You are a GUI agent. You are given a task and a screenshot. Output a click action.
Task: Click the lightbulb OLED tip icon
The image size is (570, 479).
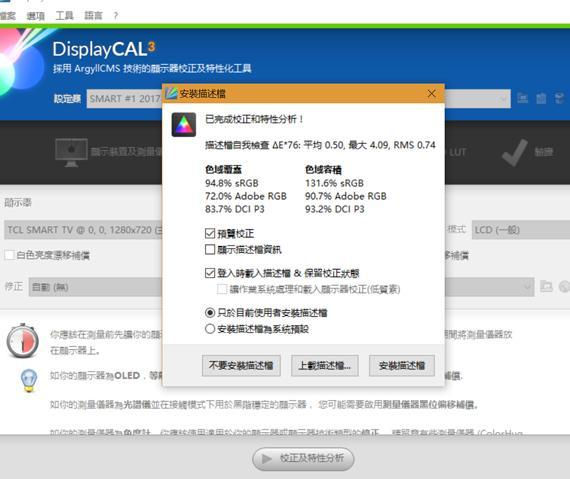tap(29, 381)
